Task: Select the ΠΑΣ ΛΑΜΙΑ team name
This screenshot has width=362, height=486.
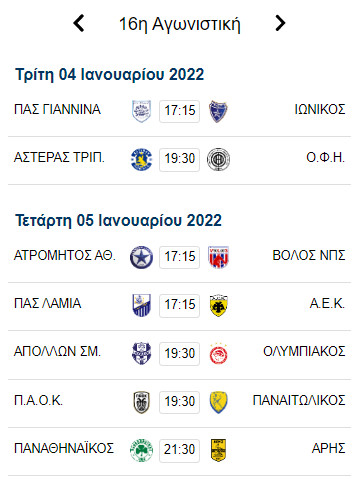Action: pos(48,304)
